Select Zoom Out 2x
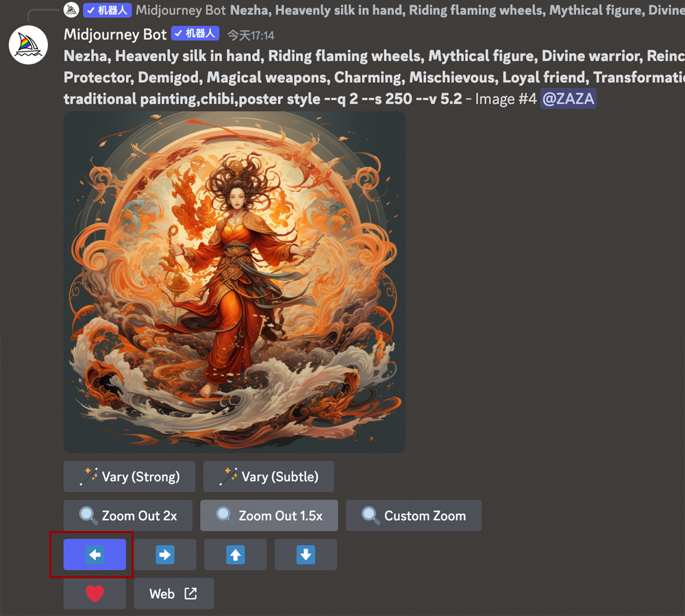 click(x=129, y=515)
